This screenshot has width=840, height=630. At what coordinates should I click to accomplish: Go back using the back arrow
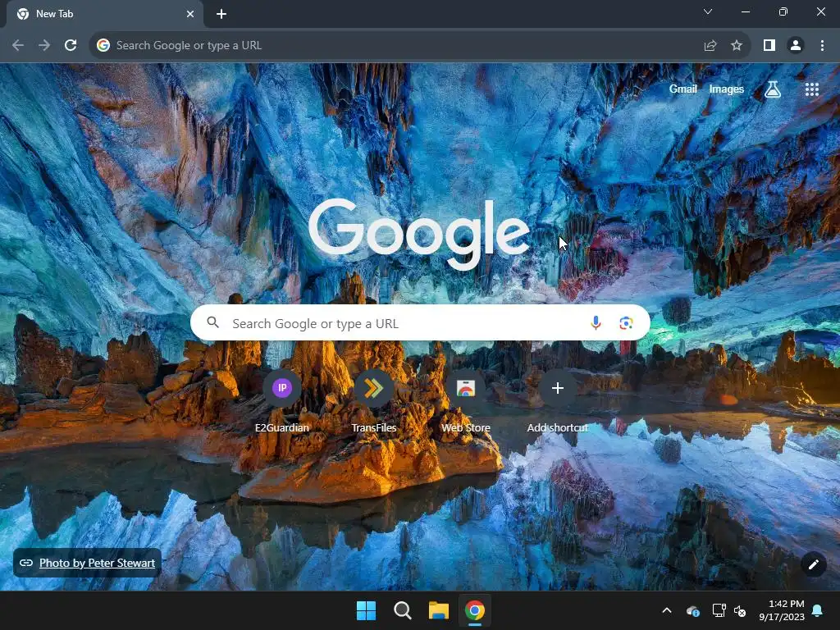coord(18,46)
